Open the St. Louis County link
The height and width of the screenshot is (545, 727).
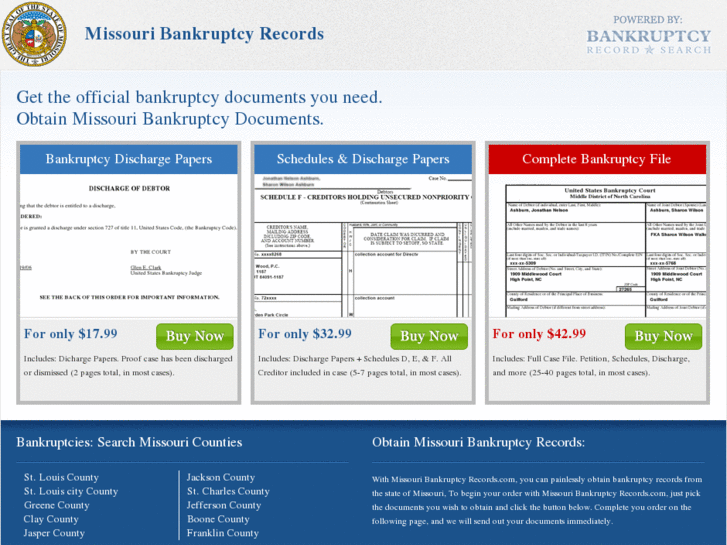(61, 477)
